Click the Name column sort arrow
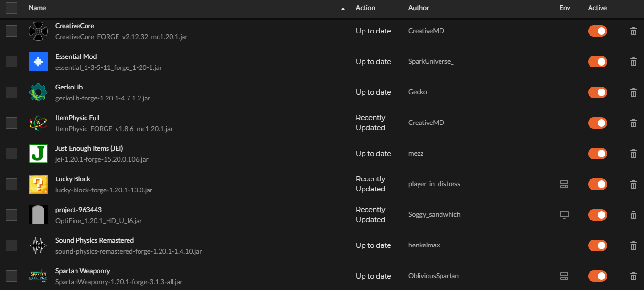This screenshot has width=644, height=290. pos(343,8)
